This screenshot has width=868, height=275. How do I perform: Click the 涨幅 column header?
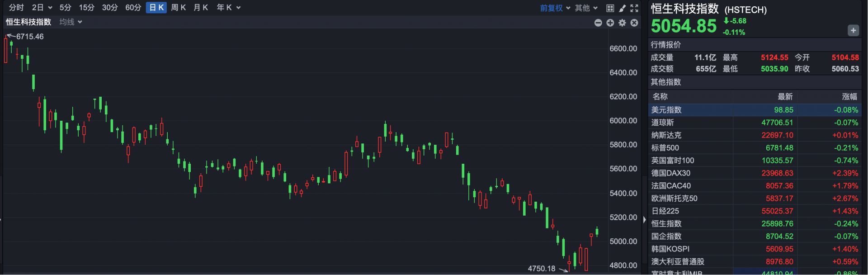[849, 97]
